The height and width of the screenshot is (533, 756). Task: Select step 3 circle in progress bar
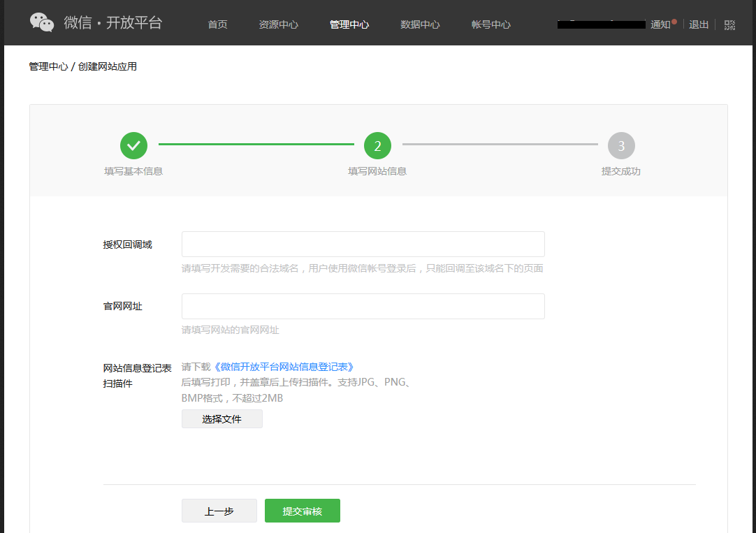tap(621, 145)
